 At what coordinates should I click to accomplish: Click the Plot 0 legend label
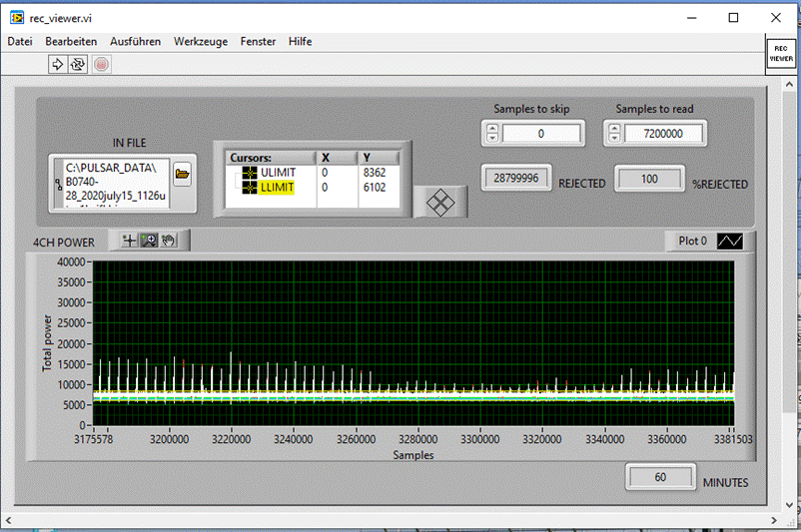click(693, 241)
